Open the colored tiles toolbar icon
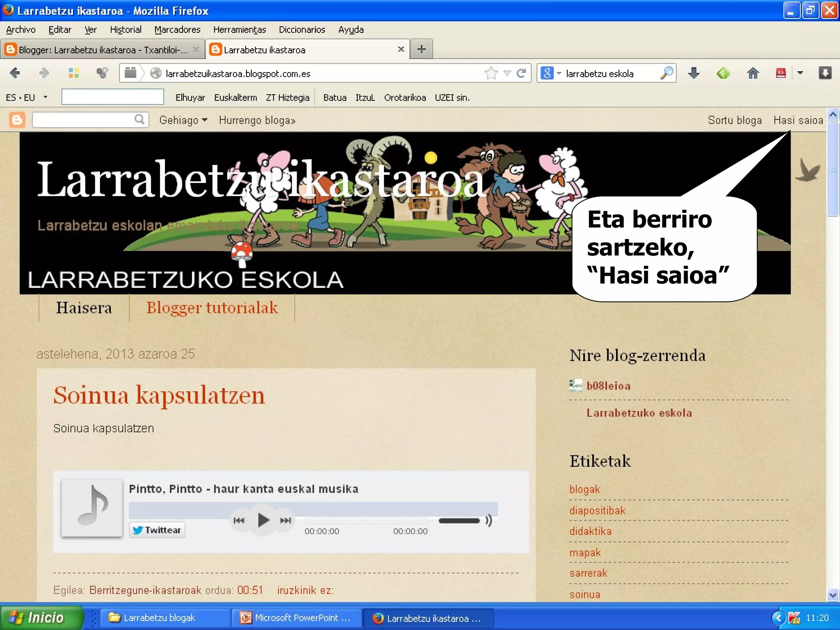Screen dimensions: 840x630 (x=74, y=73)
